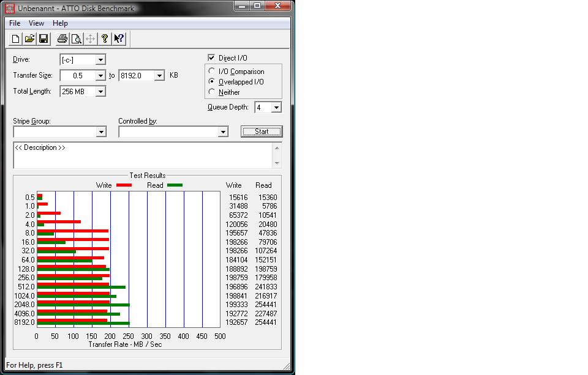The height and width of the screenshot is (375, 588).
Task: Close the ATTO Disk Benchmark window
Action: [278, 6]
